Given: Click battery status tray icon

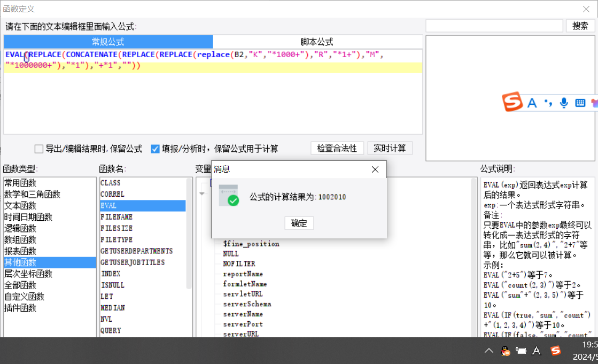Looking at the screenshot, I should (521, 351).
